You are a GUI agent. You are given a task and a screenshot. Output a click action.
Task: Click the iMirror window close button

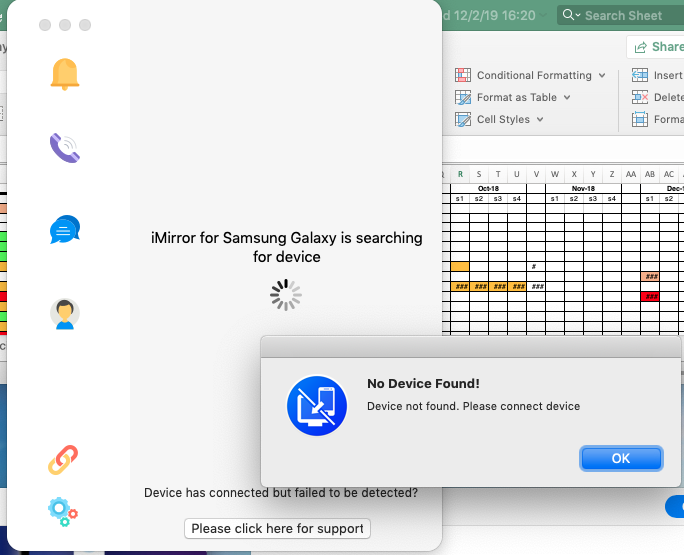pyautogui.click(x=45, y=25)
